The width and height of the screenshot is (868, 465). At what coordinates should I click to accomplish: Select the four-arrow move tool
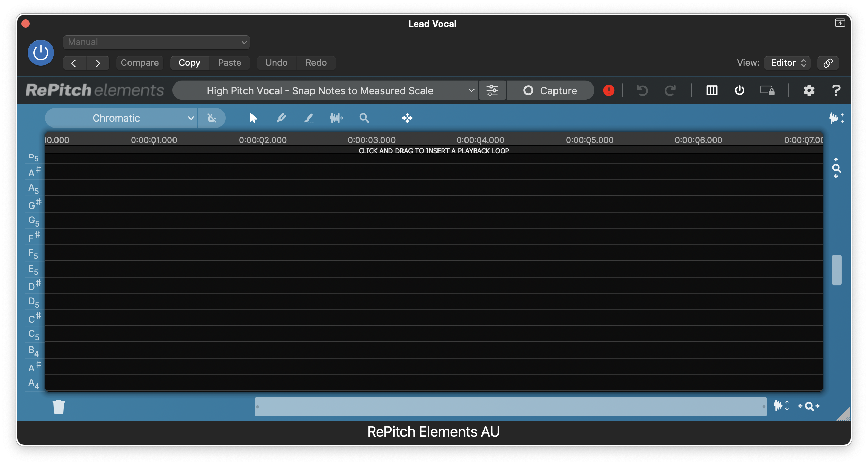[x=407, y=118]
